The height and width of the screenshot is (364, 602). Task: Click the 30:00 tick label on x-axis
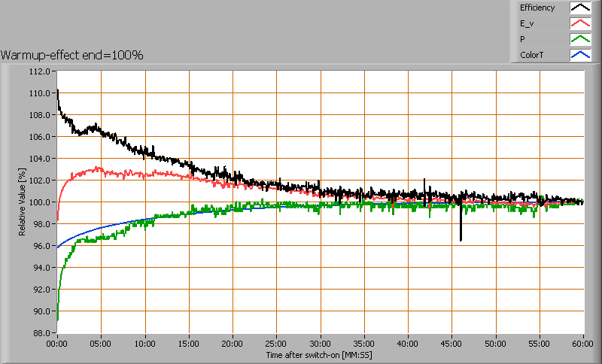[x=321, y=343]
